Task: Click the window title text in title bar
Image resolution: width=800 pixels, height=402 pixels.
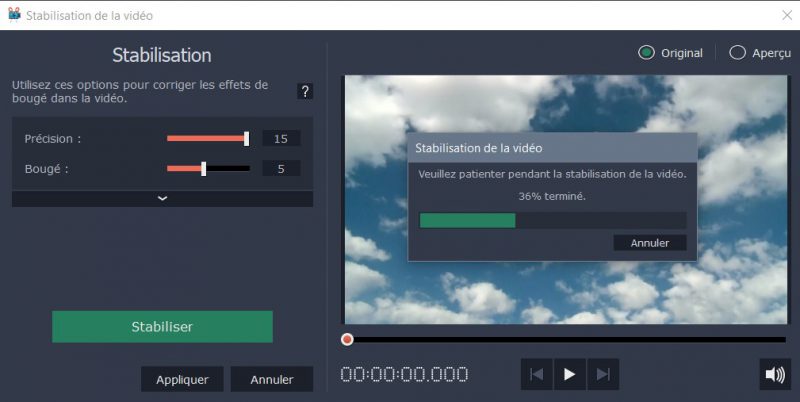Action: [x=89, y=16]
